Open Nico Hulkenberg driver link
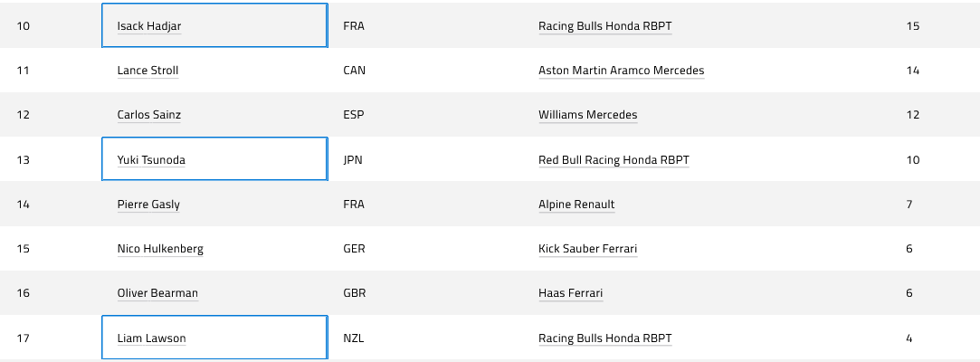The height and width of the screenshot is (362, 980). (x=160, y=249)
